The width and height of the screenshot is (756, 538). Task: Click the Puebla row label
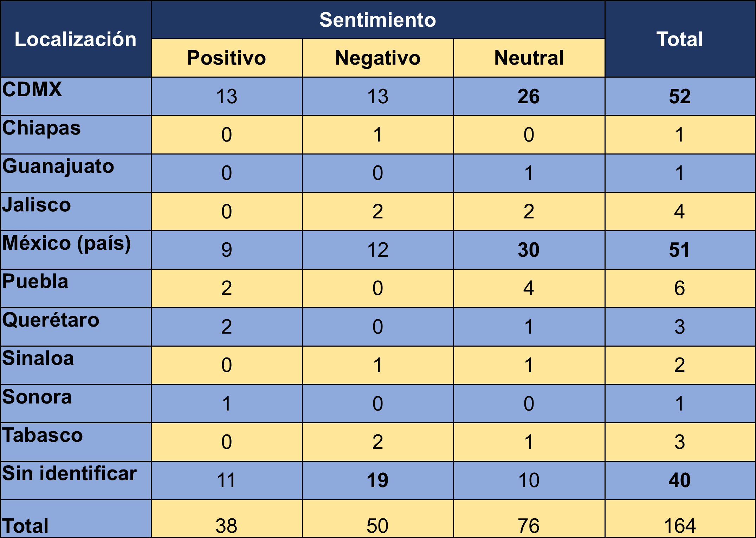(35, 282)
